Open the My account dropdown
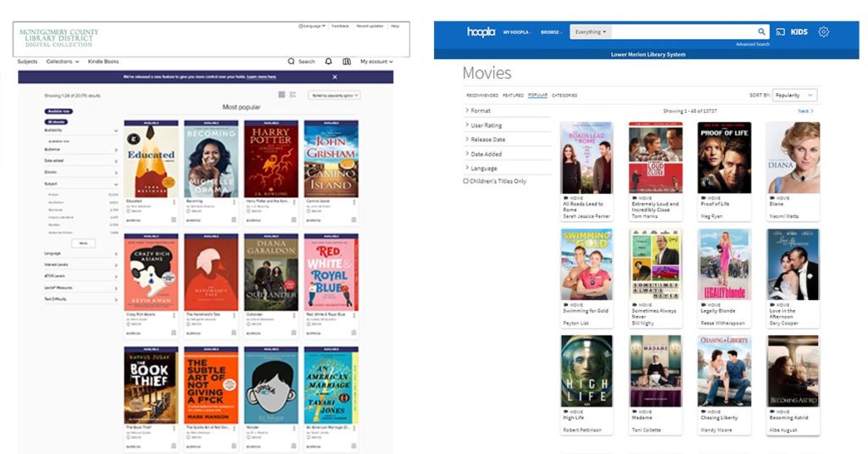Image resolution: width=868 pixels, height=454 pixels. pos(376,61)
